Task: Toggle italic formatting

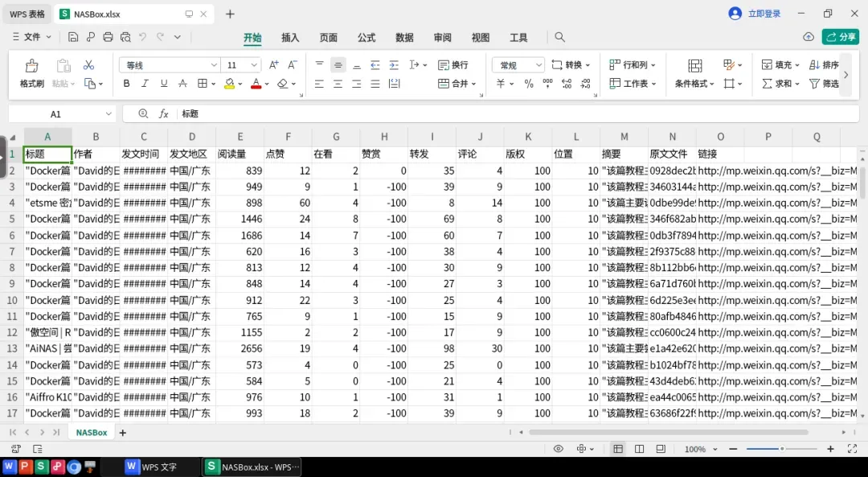Action: click(x=145, y=84)
